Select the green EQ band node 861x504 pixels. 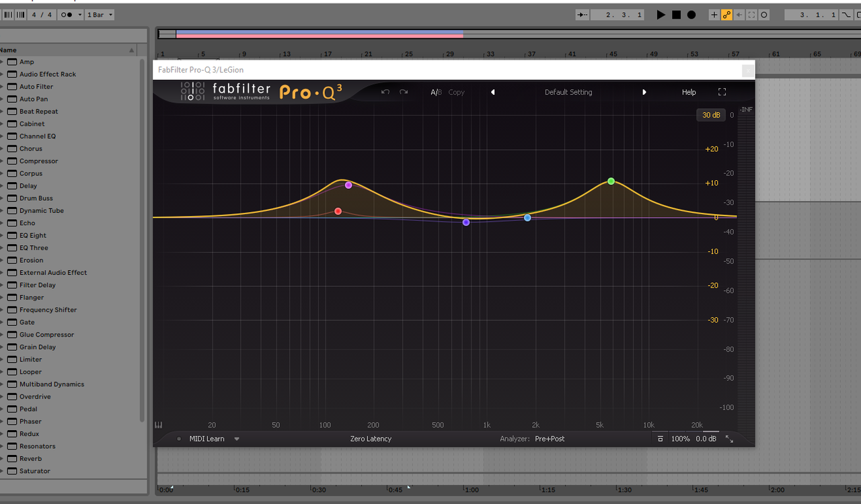coord(611,181)
